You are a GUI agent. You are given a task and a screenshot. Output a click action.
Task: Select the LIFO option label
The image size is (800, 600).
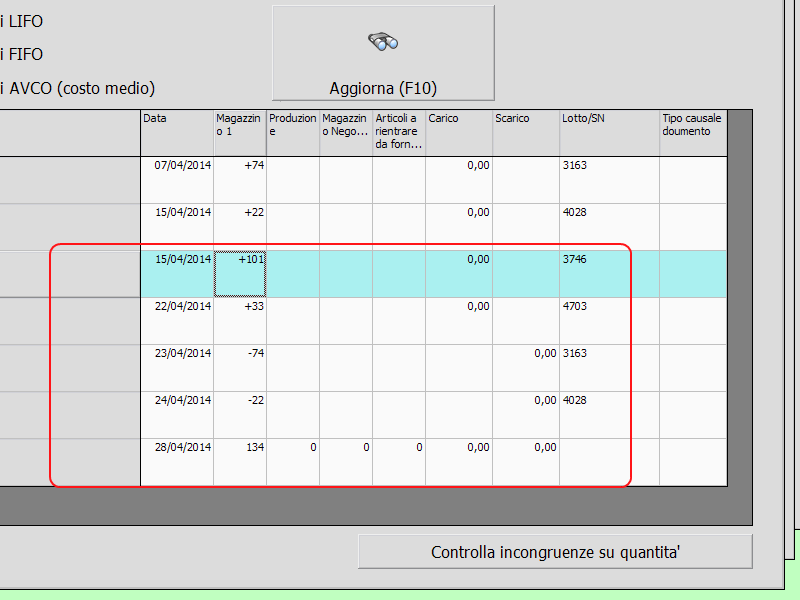pos(21,21)
